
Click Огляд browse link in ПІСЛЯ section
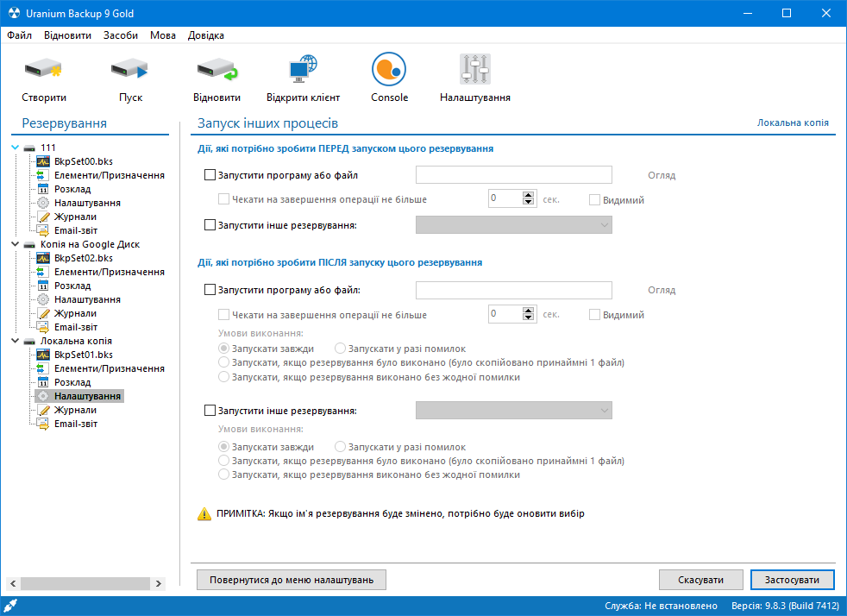coord(662,290)
